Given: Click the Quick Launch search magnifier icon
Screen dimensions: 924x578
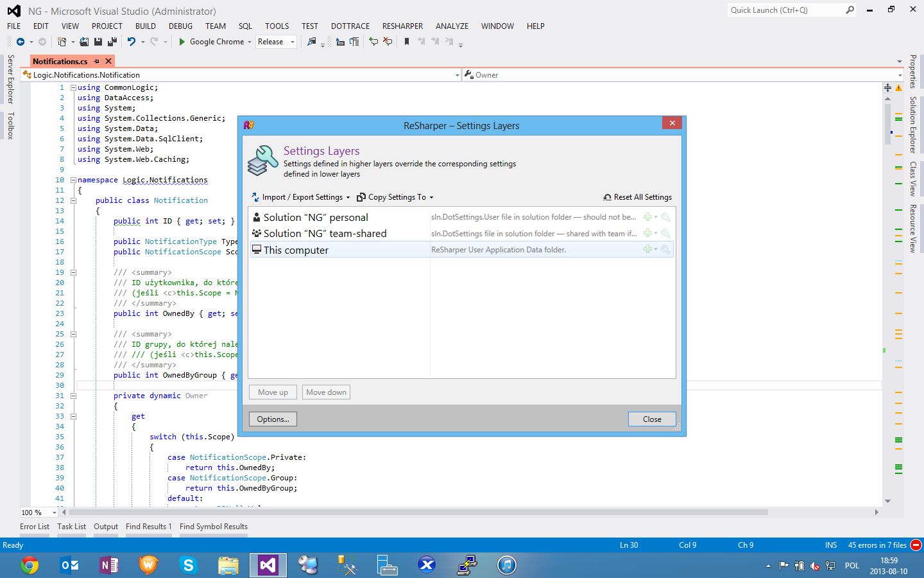Looking at the screenshot, I should [850, 10].
